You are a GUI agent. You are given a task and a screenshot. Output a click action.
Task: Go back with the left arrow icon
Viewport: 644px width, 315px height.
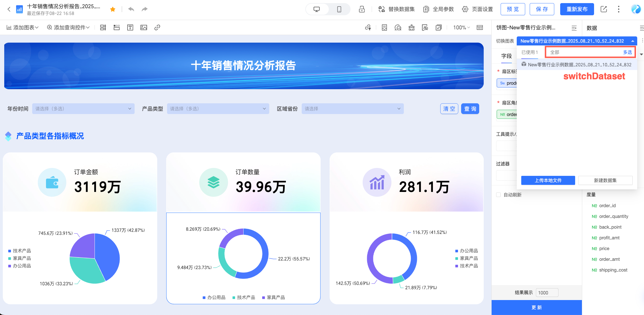(9, 9)
